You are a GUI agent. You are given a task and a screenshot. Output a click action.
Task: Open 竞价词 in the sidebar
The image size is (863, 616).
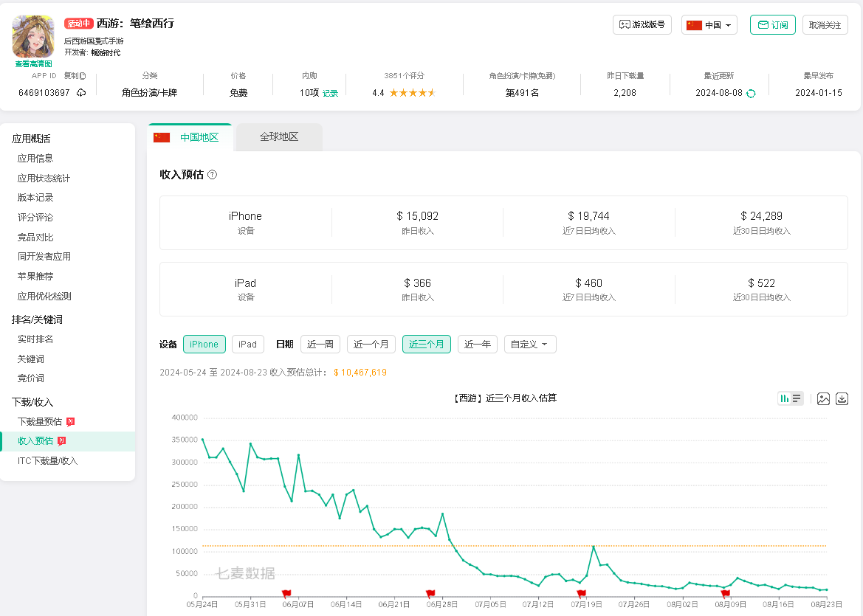pyautogui.click(x=31, y=378)
